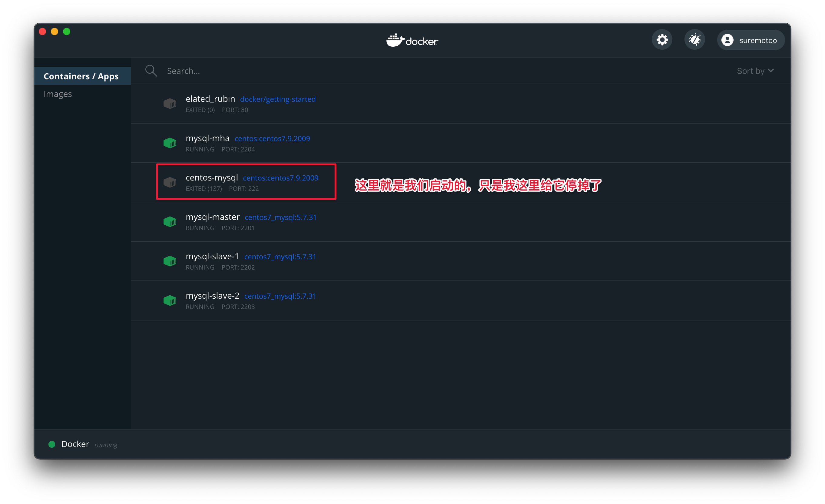Open mysql-master's centos7_mysql:5.7.31 image link
The height and width of the screenshot is (504, 825).
point(280,217)
